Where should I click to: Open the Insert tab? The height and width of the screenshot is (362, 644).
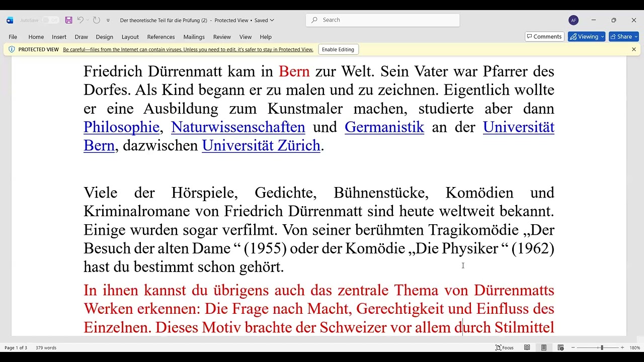(x=59, y=37)
